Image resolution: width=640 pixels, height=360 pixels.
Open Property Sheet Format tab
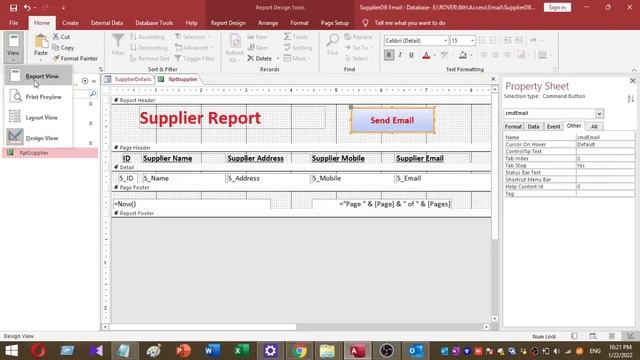coord(513,127)
